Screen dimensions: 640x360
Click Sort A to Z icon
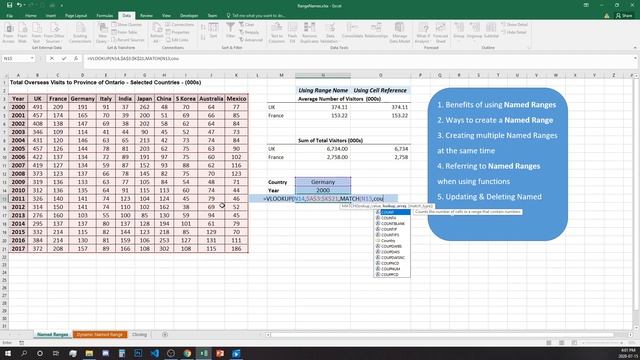point(203,27)
